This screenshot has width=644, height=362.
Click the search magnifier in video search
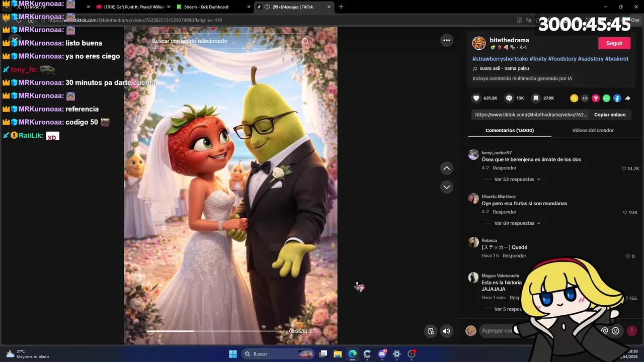pos(306,41)
